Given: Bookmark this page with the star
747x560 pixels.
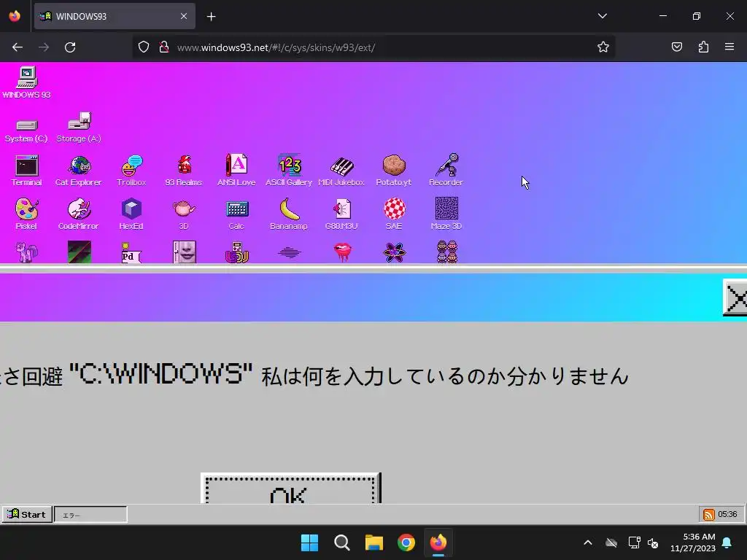Looking at the screenshot, I should tap(603, 47).
